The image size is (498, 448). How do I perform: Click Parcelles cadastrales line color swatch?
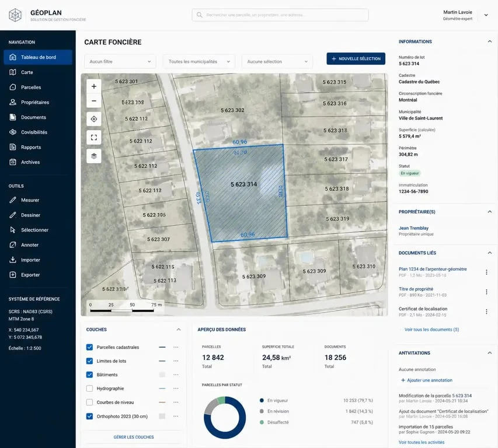pos(162,347)
